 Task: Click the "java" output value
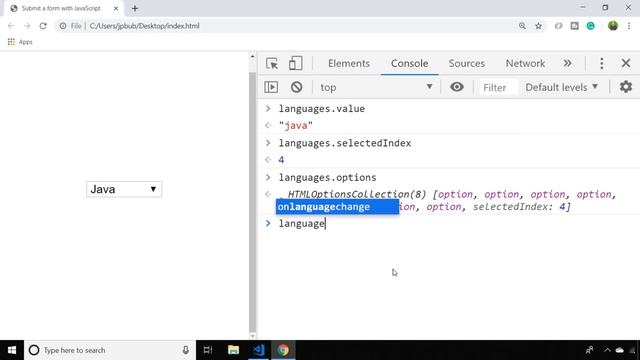click(296, 125)
